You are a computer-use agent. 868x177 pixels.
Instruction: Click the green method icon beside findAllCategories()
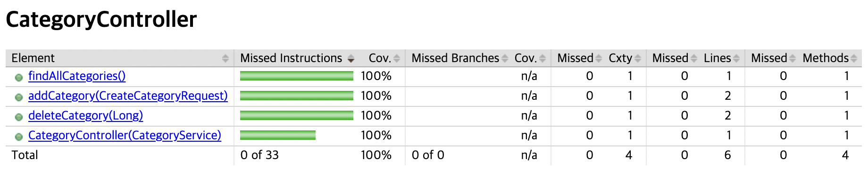pyautogui.click(x=19, y=78)
